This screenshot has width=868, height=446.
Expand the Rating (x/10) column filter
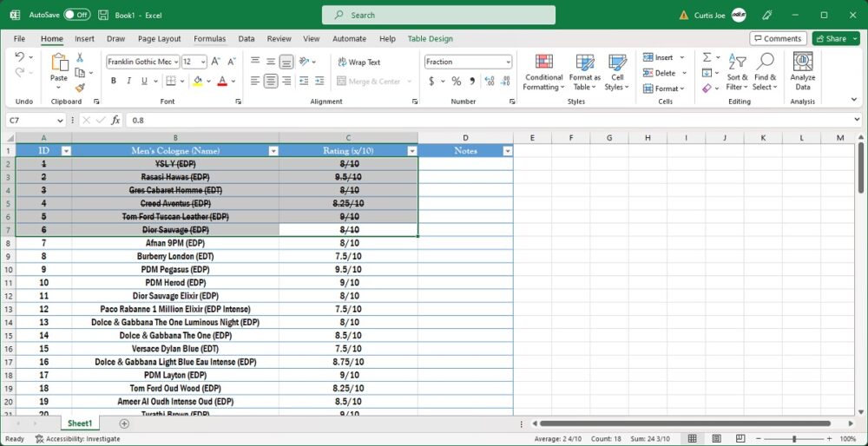tap(412, 151)
